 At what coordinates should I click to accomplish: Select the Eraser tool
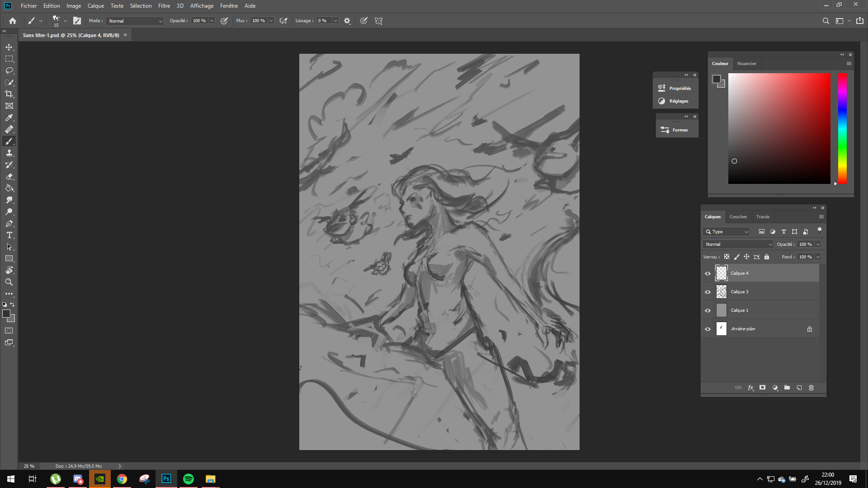click(x=9, y=177)
